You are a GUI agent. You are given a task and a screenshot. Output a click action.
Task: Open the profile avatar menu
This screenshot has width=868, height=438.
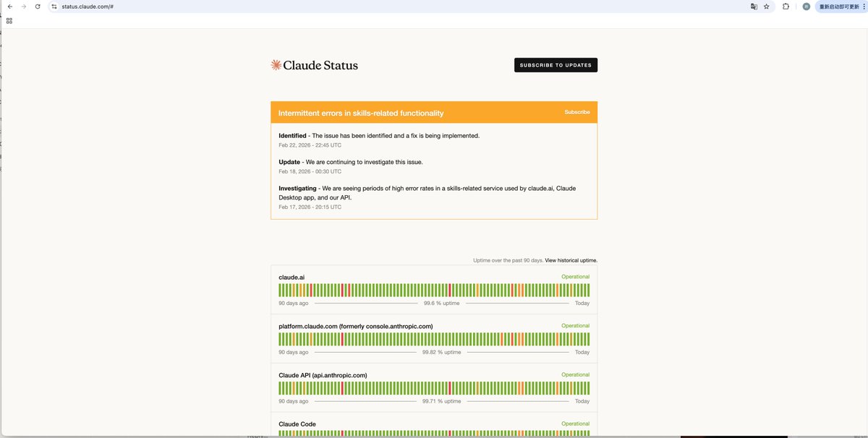coord(806,6)
